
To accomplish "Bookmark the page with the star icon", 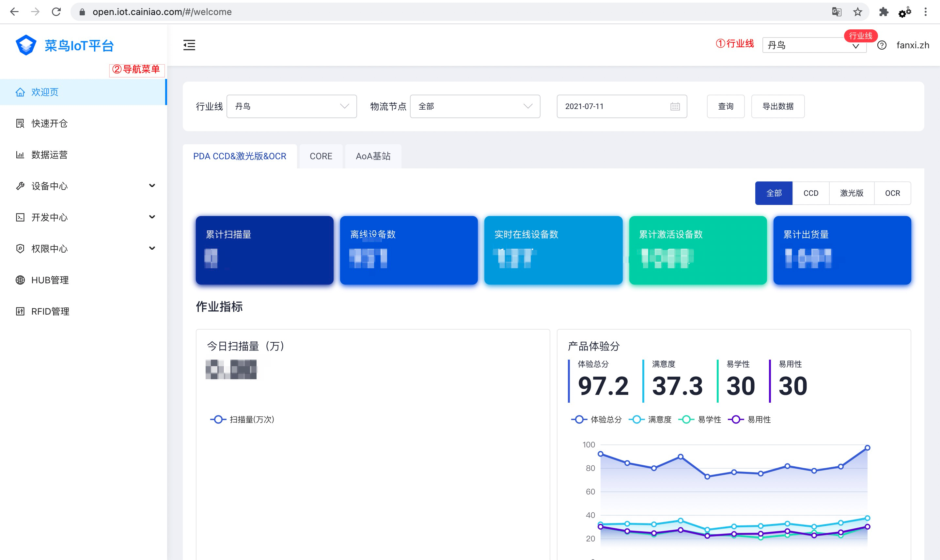I will (857, 12).
